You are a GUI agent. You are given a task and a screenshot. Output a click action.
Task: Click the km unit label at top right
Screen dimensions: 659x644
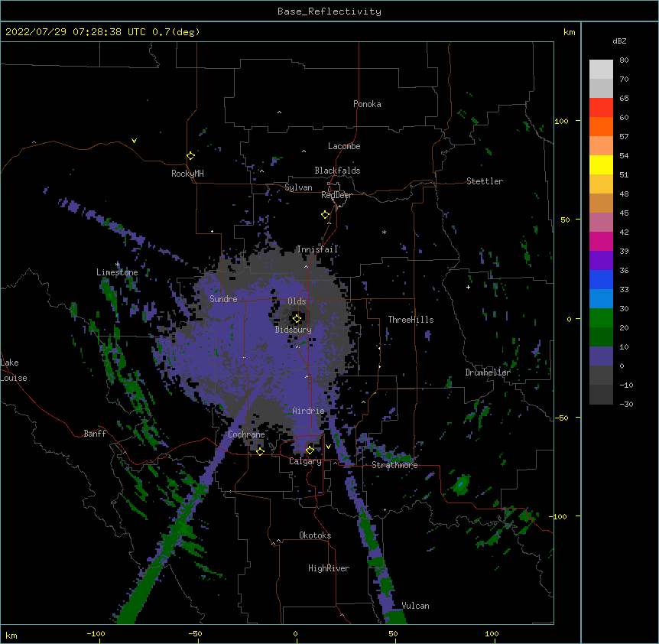[x=570, y=32]
